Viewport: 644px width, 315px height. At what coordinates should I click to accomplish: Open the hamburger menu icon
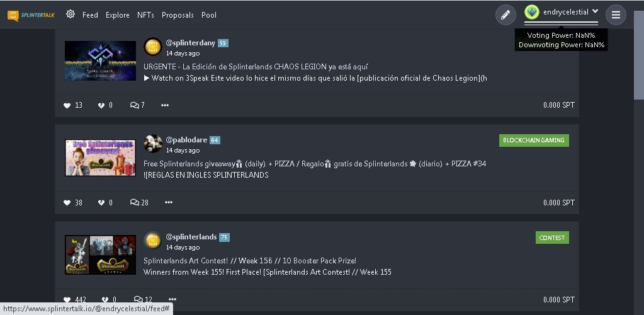[616, 14]
